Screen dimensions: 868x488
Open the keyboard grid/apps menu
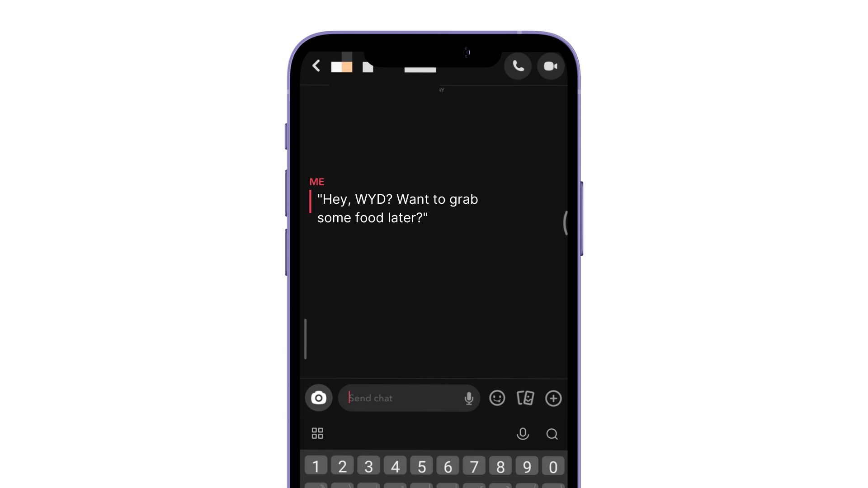(x=318, y=433)
